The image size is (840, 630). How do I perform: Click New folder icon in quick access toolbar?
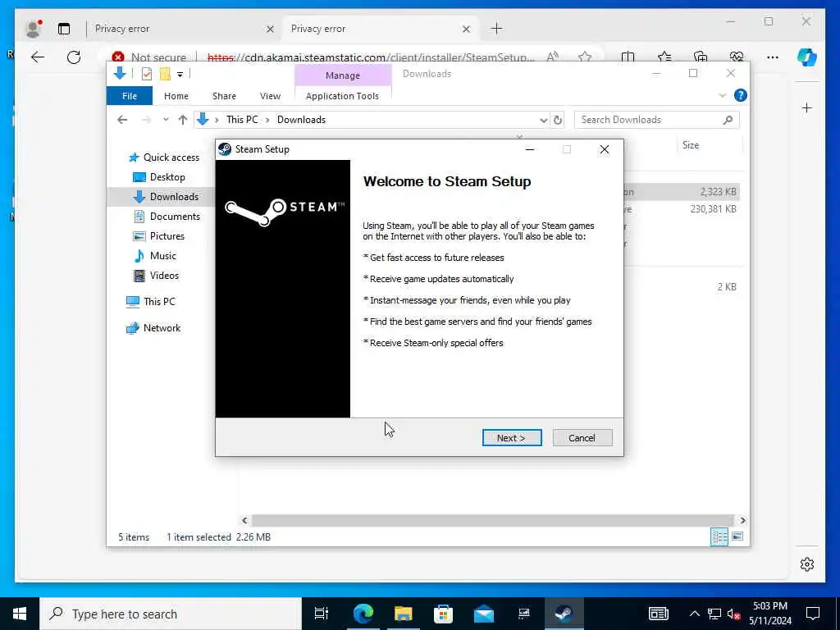pyautogui.click(x=165, y=74)
